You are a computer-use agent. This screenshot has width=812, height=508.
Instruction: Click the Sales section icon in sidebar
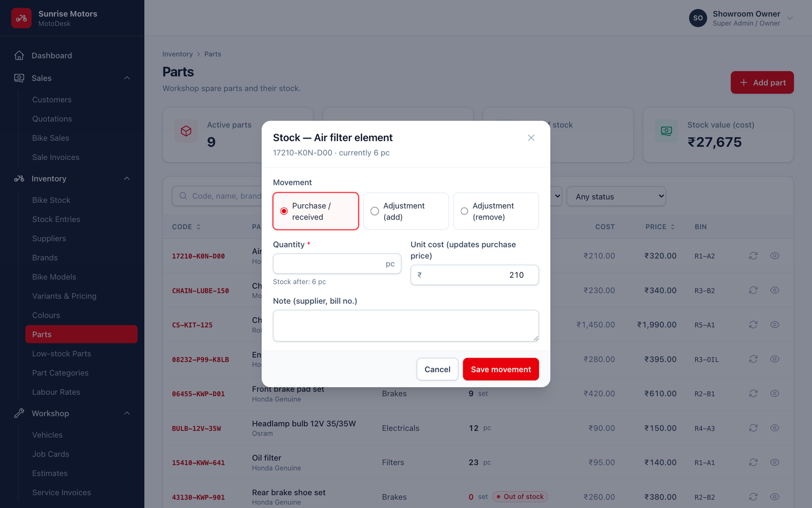[19, 78]
